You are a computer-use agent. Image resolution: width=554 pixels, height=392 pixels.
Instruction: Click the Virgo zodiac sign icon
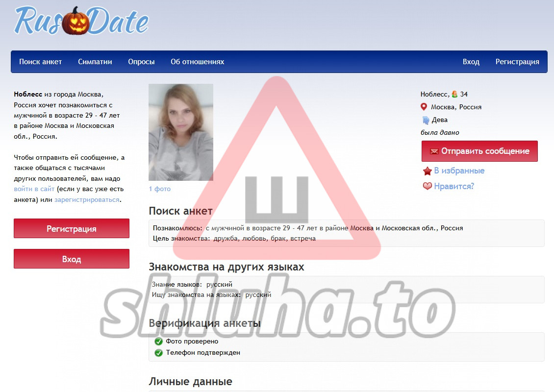coord(425,120)
